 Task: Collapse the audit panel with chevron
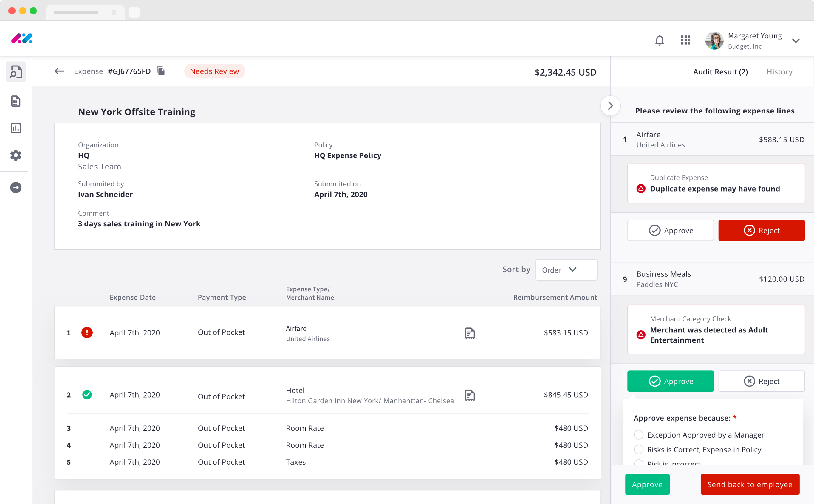click(610, 106)
